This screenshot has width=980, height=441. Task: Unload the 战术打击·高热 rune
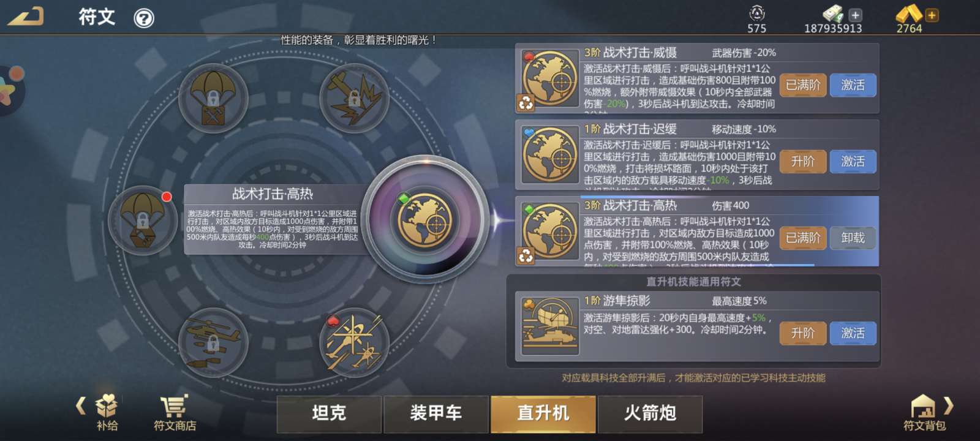(853, 238)
